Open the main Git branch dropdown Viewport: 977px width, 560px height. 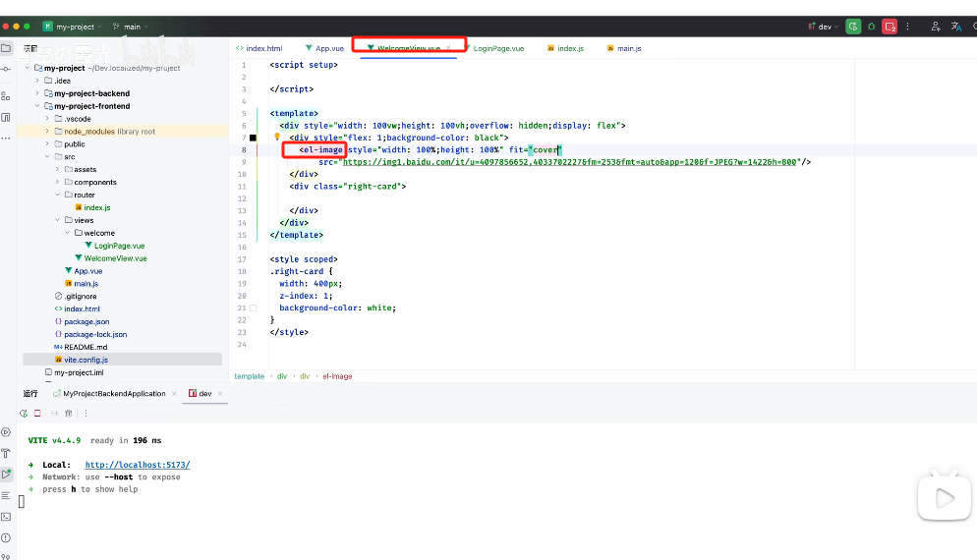point(130,27)
